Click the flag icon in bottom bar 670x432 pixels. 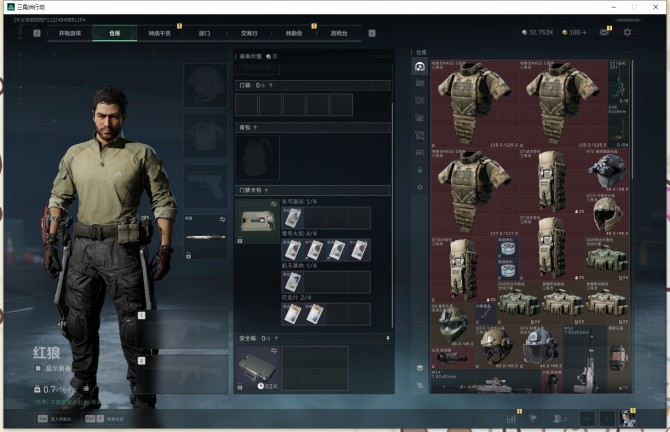click(533, 418)
